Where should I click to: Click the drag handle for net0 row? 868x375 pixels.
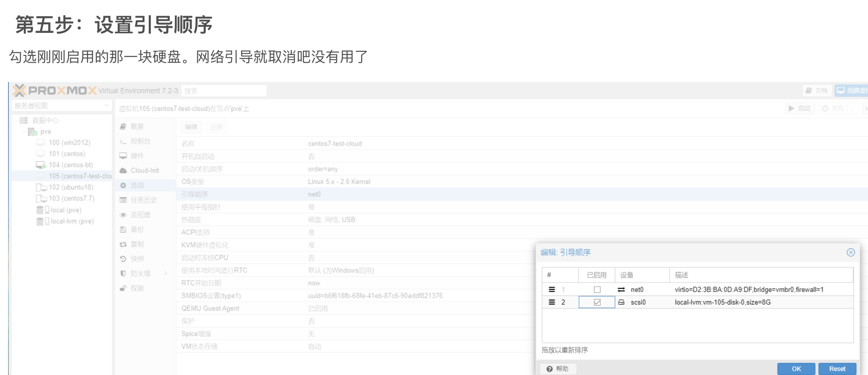click(552, 289)
